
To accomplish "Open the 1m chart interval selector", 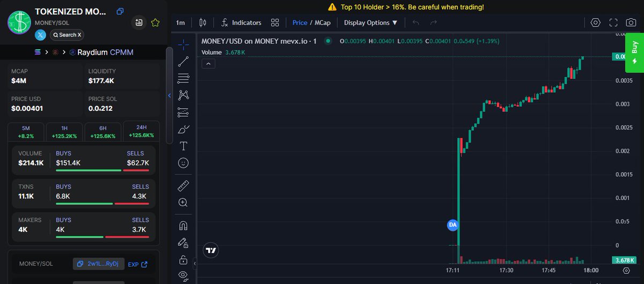I will [x=180, y=23].
